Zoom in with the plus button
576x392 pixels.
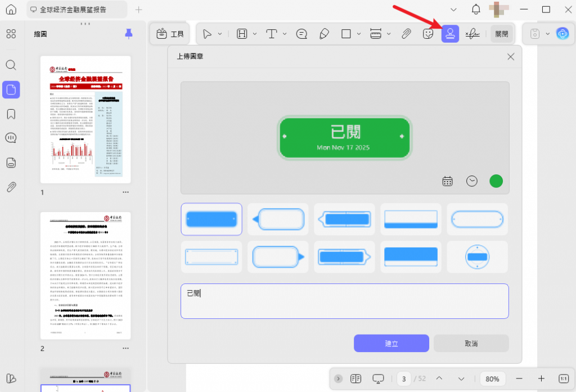tap(541, 379)
